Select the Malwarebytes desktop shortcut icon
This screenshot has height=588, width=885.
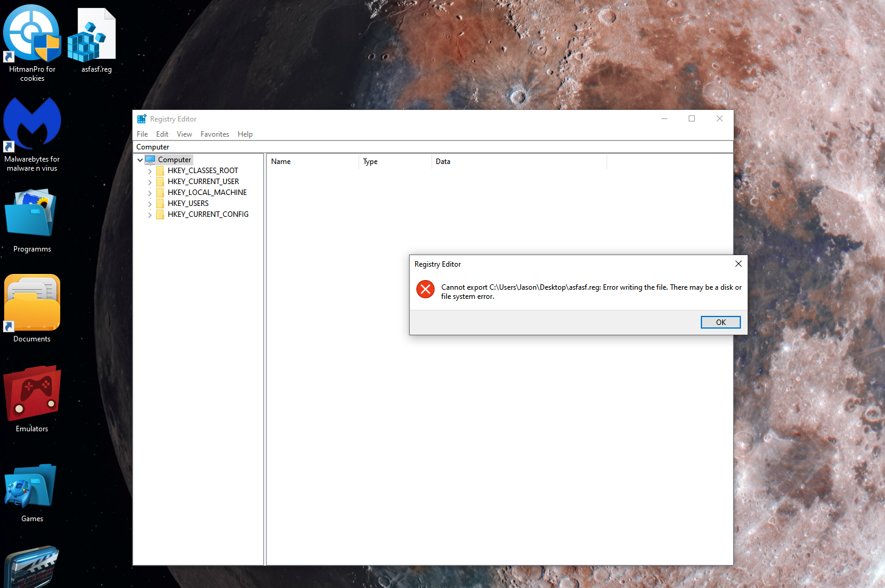32,125
